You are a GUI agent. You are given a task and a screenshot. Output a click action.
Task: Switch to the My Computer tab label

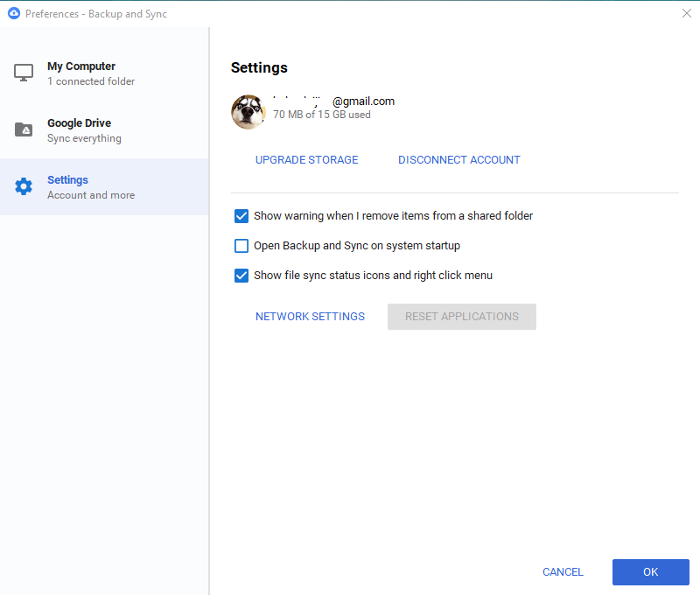click(81, 66)
